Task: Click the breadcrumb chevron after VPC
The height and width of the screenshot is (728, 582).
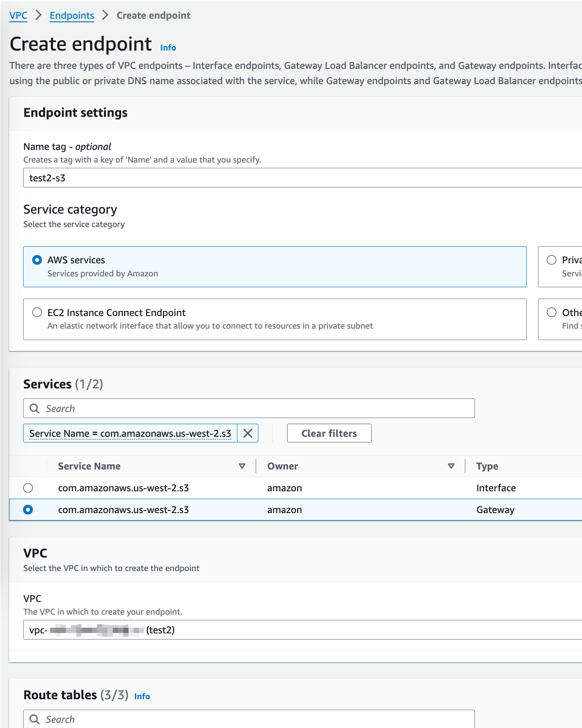Action: (x=39, y=15)
